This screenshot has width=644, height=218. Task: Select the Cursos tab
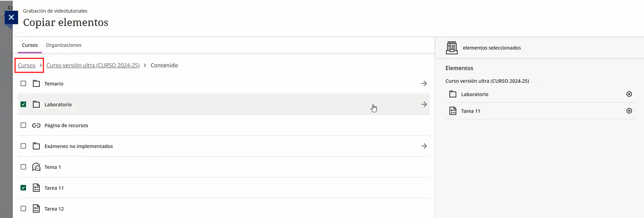[x=30, y=45]
